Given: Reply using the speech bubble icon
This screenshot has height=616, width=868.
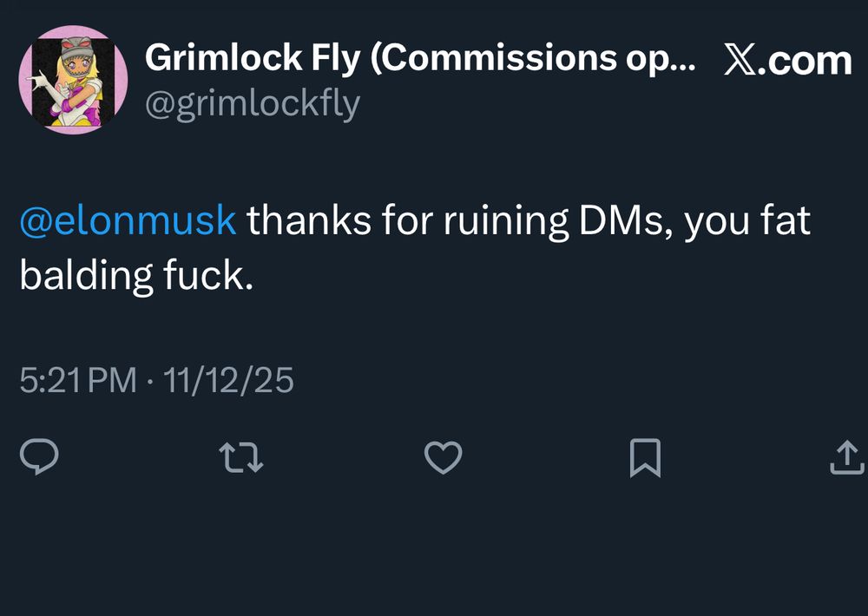Looking at the screenshot, I should click(39, 457).
